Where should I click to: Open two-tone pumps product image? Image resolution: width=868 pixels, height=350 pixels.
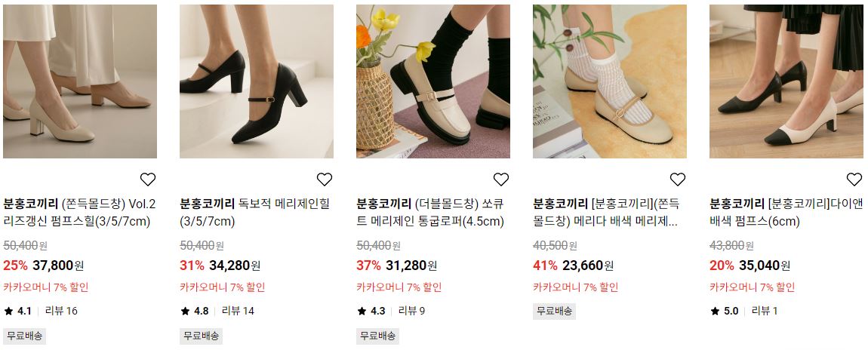click(x=786, y=81)
